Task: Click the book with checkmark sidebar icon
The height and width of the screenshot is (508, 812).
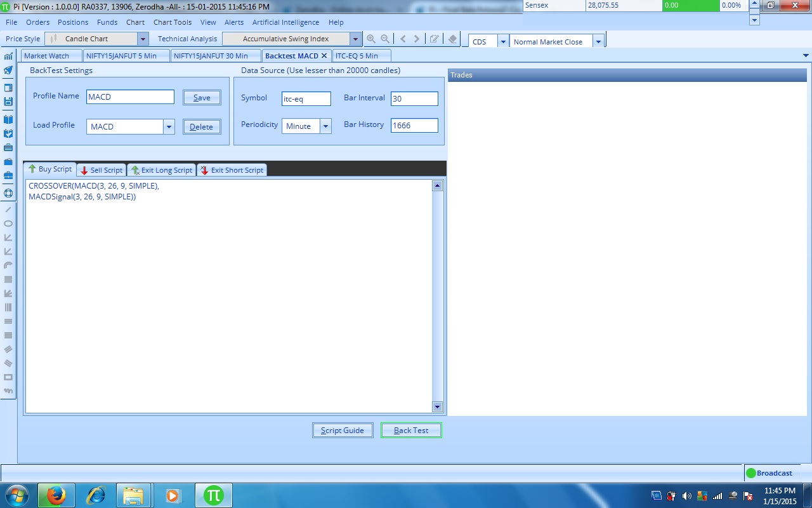Action: [x=8, y=134]
